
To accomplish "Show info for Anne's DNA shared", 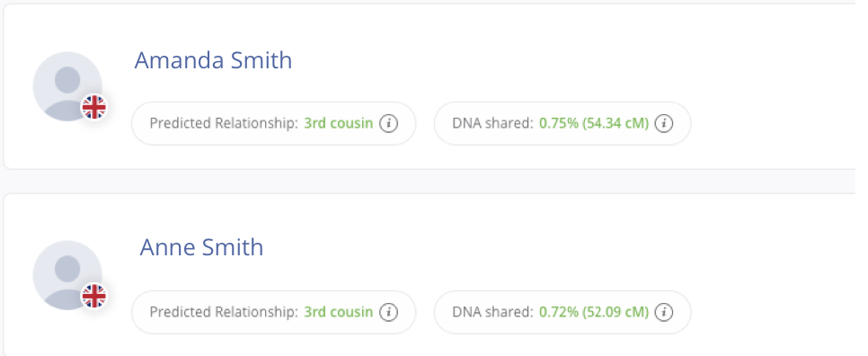I will point(664,312).
